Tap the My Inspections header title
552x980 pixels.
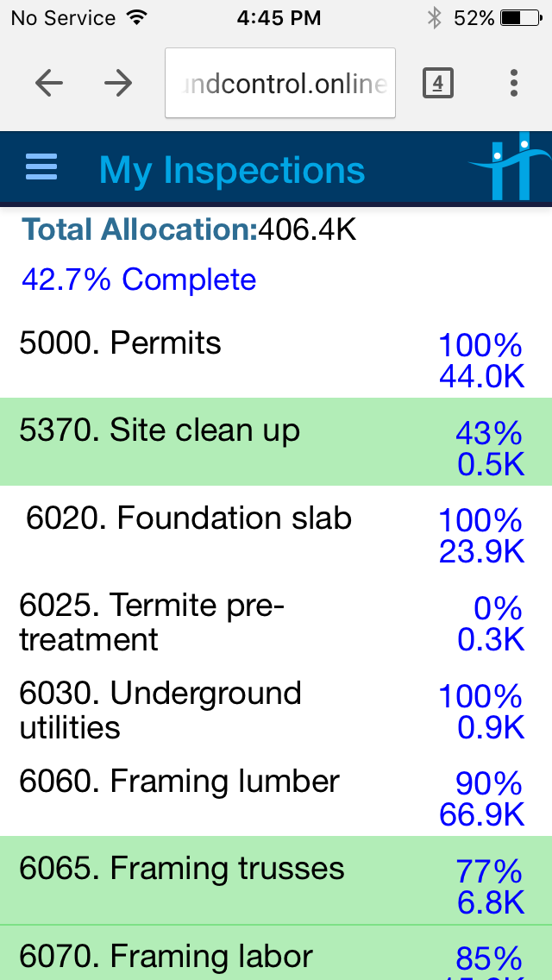click(232, 170)
